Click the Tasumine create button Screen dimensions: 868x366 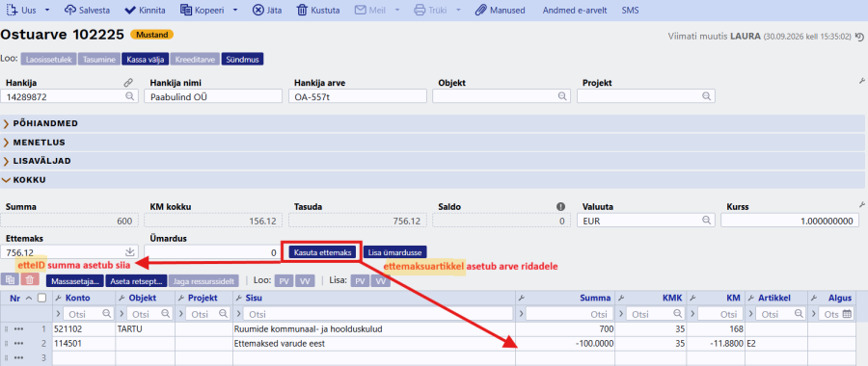(100, 59)
